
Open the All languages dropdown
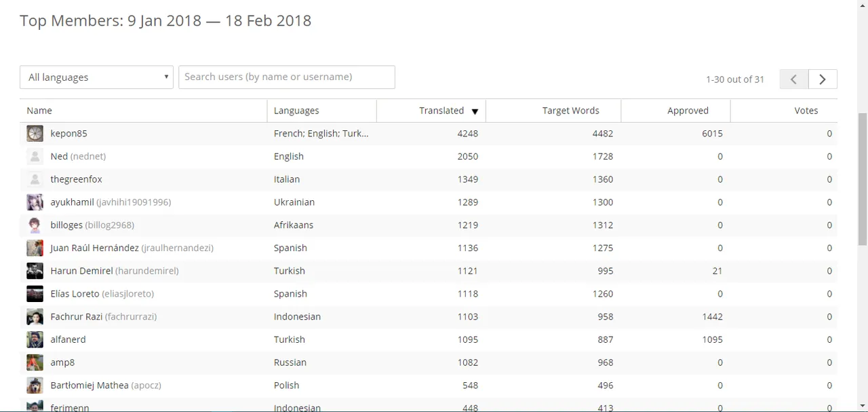(x=96, y=77)
